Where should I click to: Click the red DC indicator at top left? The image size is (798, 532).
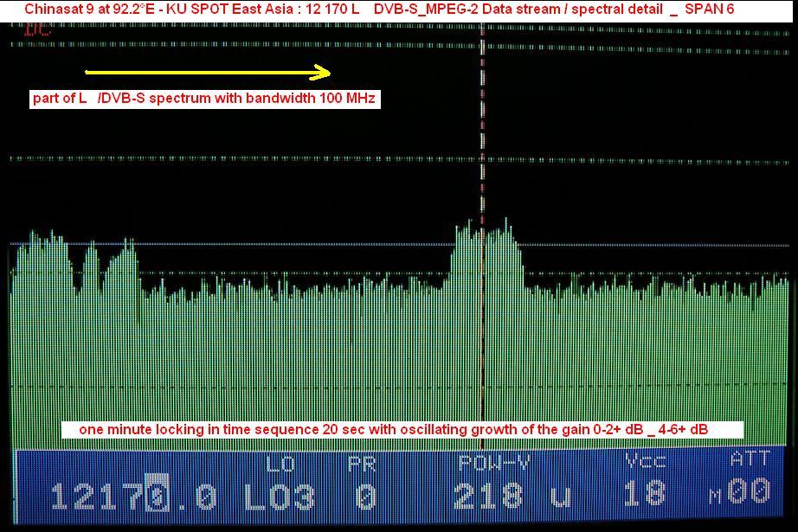(x=37, y=29)
